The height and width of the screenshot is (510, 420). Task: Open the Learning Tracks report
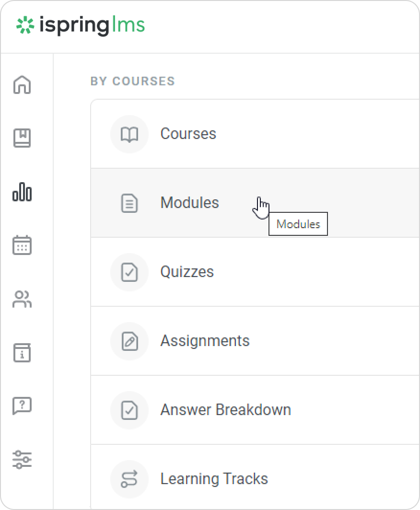tap(214, 479)
